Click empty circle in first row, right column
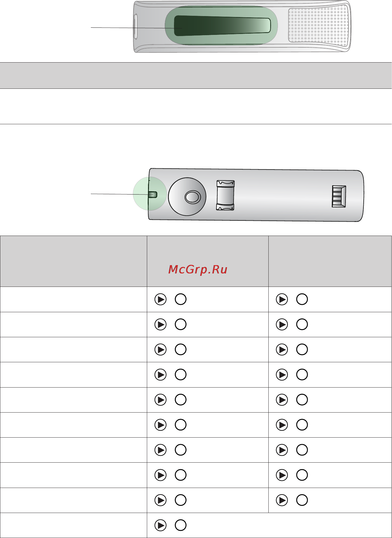 point(302,299)
